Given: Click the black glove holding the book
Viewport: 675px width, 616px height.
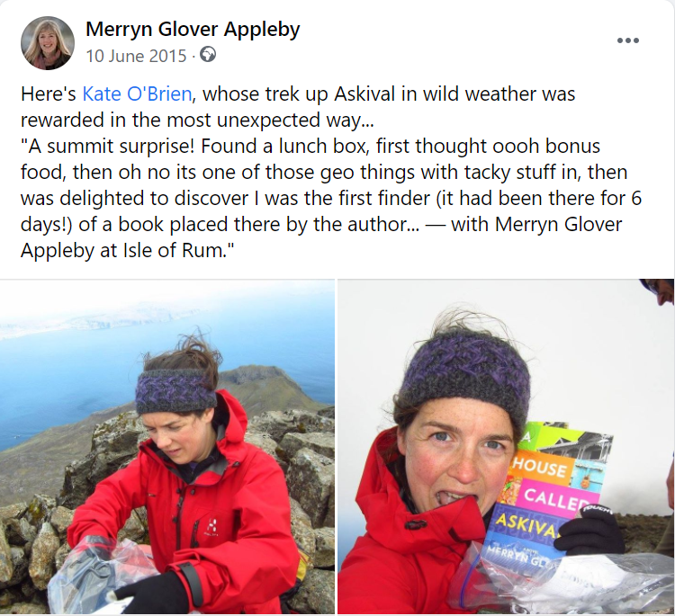Looking at the screenshot, I should coord(591,530).
